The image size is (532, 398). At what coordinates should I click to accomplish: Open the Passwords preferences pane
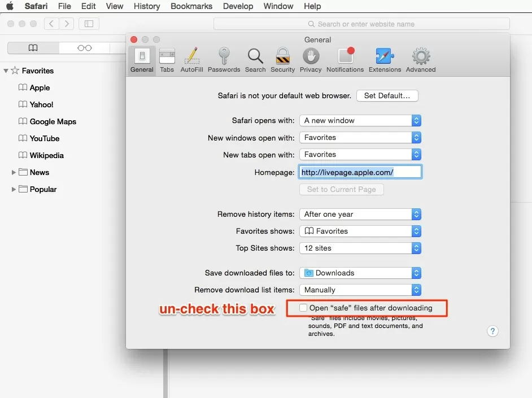tap(224, 60)
